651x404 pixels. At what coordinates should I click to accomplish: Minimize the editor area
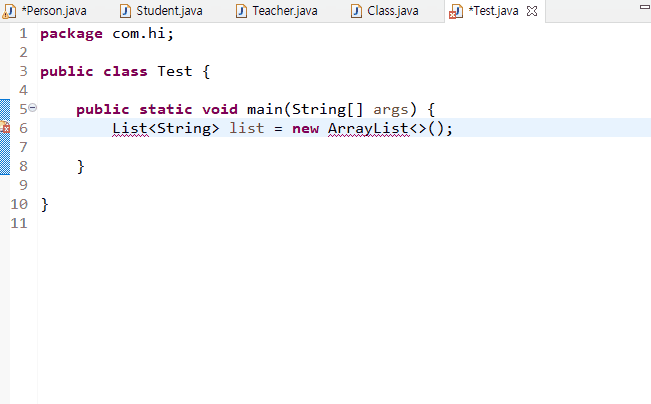click(x=645, y=7)
